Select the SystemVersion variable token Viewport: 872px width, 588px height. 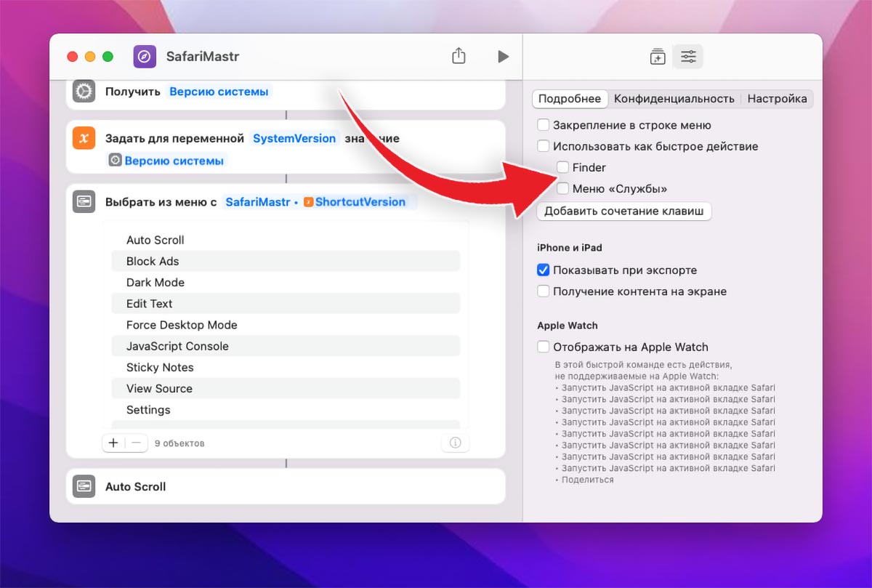pyautogui.click(x=294, y=138)
